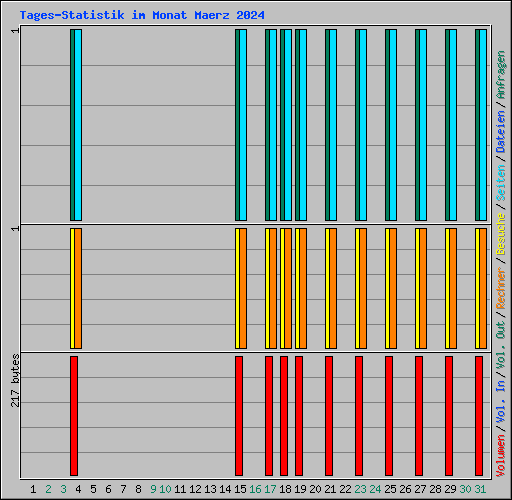Click the orange bar for day 17
512x500 pixels.
tap(273, 289)
